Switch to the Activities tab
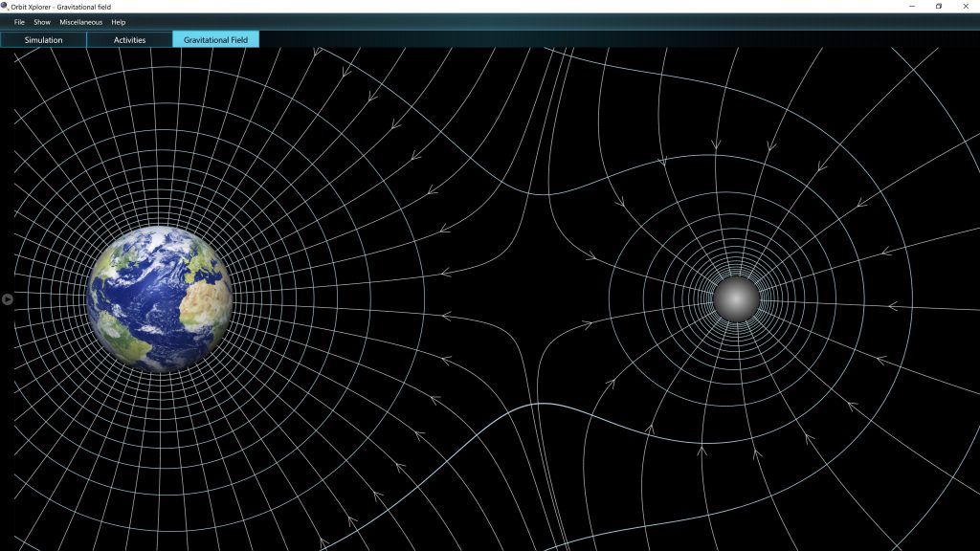 (129, 39)
